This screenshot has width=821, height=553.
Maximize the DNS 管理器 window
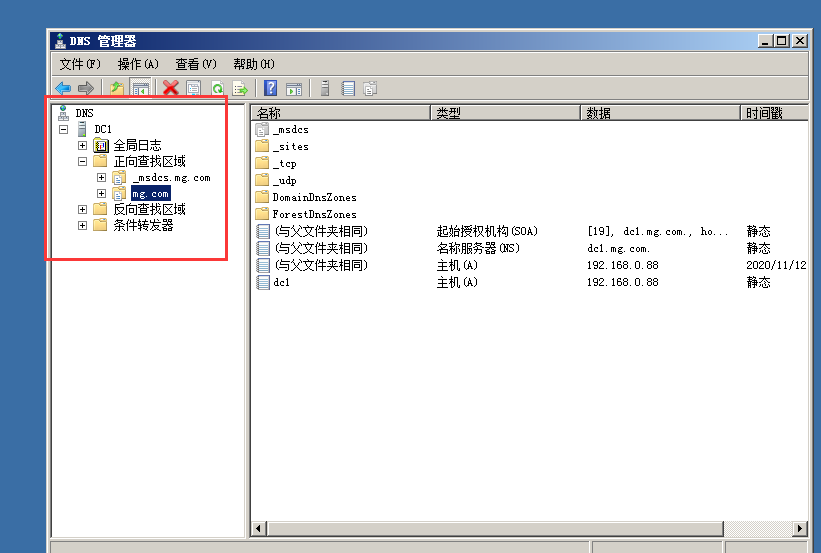782,41
